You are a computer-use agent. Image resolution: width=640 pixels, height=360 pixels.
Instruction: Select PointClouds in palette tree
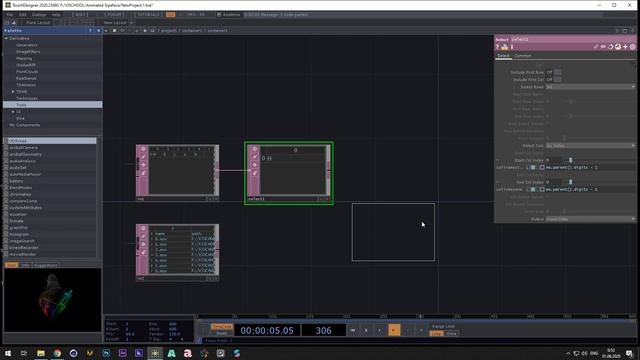27,72
